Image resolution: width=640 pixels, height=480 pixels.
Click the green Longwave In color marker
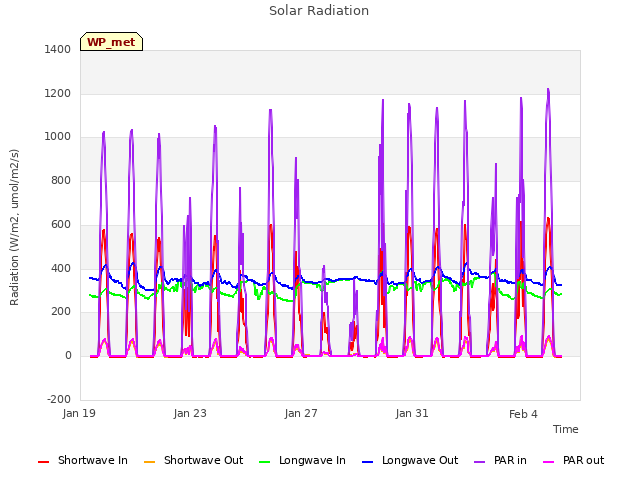pos(264,462)
